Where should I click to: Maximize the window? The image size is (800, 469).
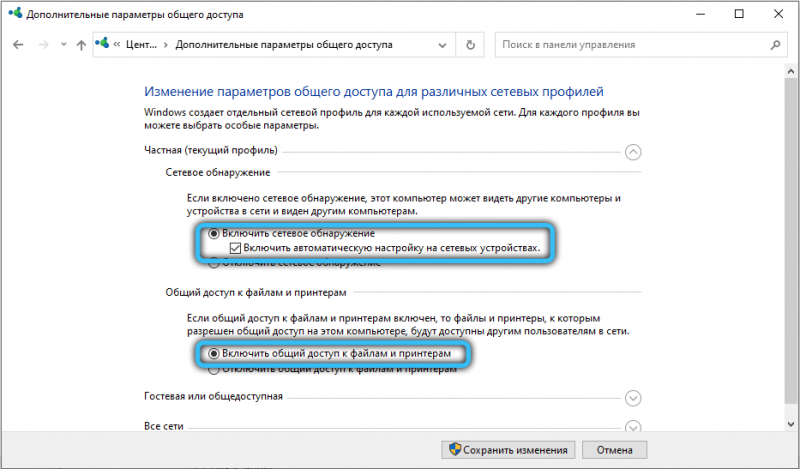click(x=739, y=14)
